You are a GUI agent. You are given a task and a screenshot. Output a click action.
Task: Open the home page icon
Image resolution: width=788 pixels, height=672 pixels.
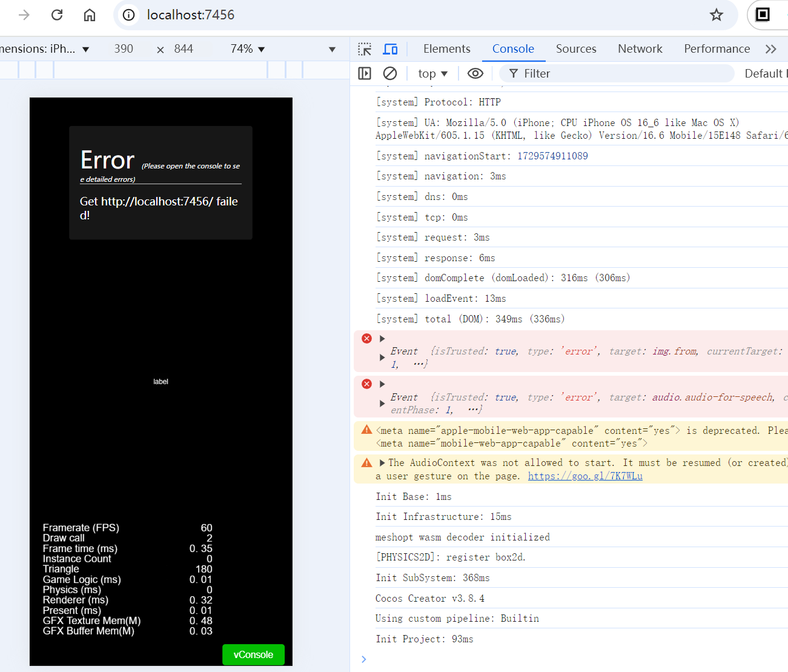(90, 15)
